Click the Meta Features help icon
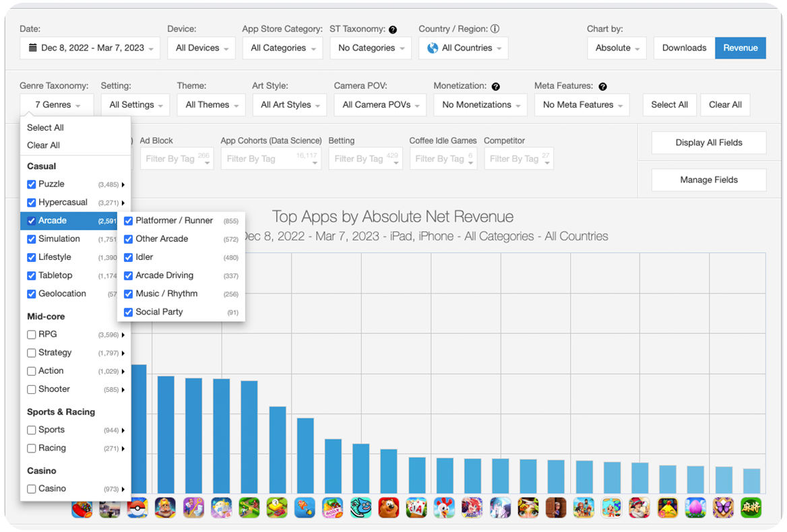This screenshot has height=532, width=787. coord(602,86)
